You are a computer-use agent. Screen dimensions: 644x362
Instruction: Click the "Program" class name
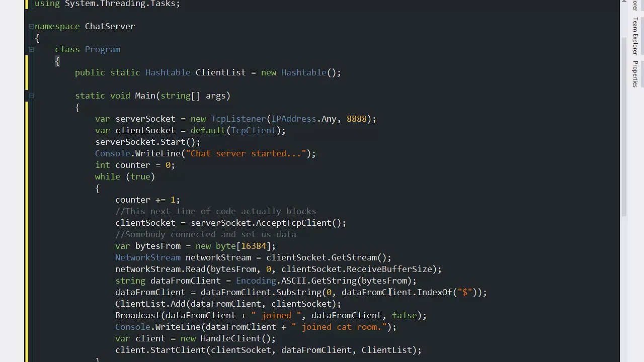click(x=102, y=49)
